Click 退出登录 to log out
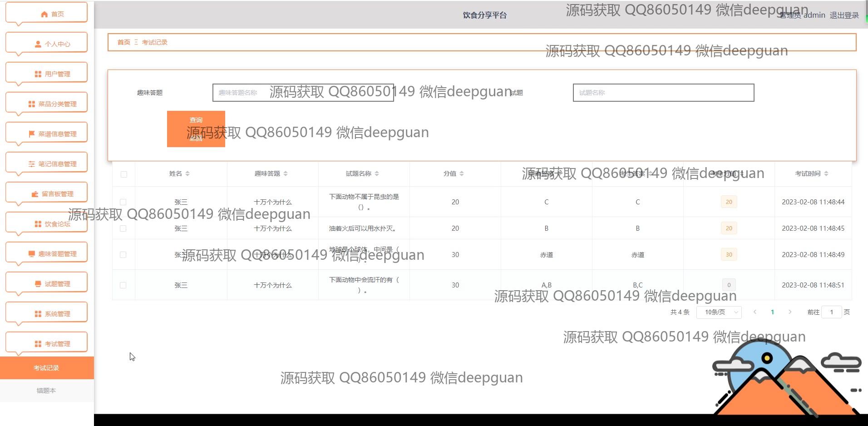Image resolution: width=868 pixels, height=426 pixels. click(844, 15)
